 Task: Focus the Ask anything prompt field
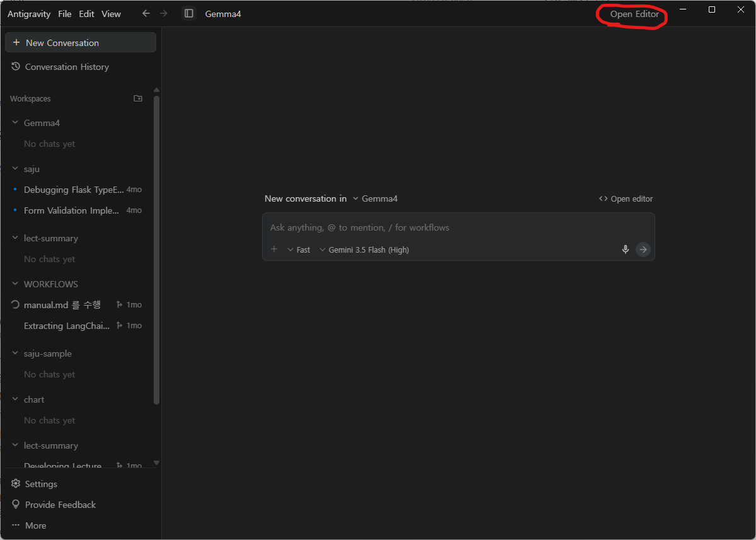pyautogui.click(x=458, y=227)
